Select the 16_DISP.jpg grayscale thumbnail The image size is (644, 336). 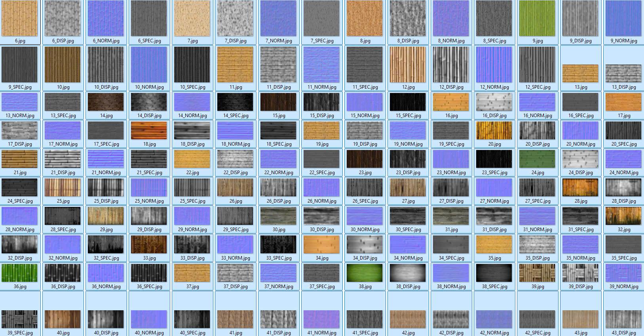tap(494, 102)
